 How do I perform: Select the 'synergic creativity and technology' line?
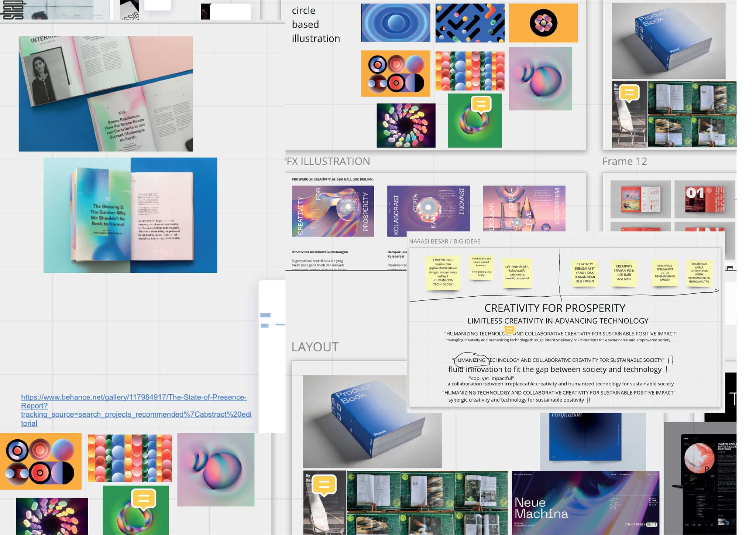(516, 400)
